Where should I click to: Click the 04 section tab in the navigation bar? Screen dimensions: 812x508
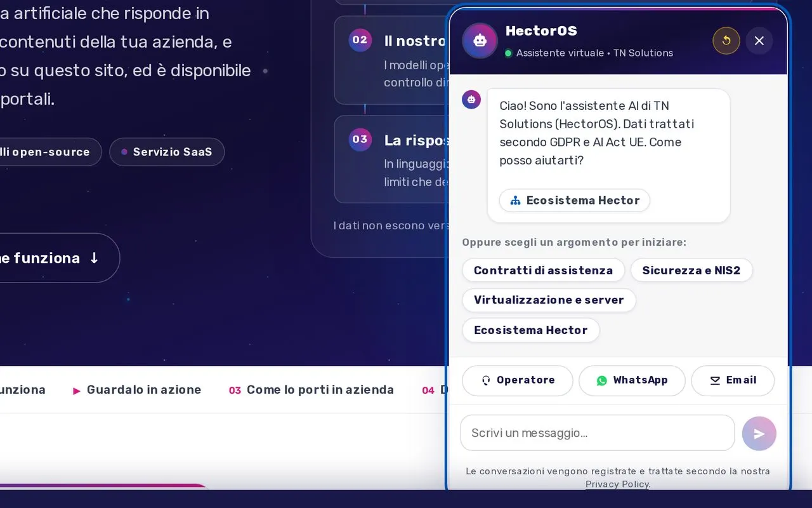coord(435,390)
